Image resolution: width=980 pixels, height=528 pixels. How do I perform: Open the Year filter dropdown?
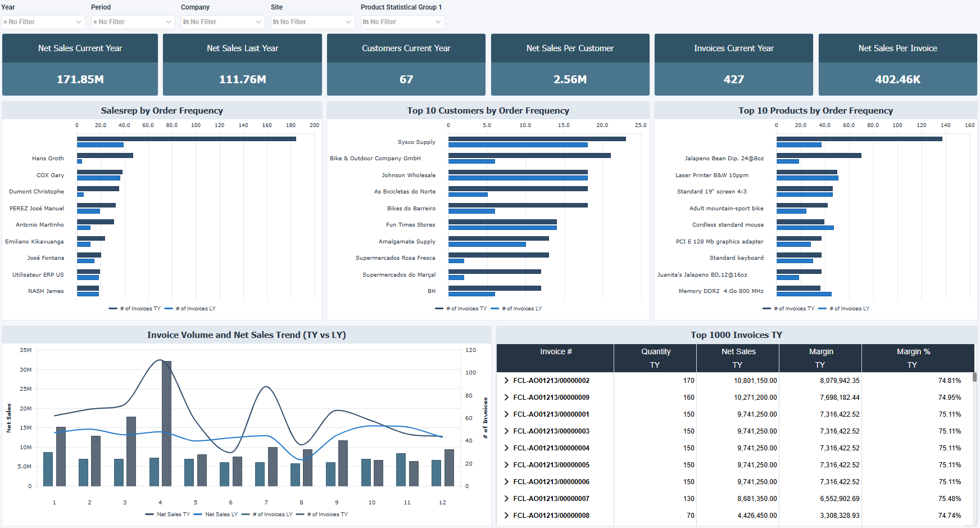pos(43,22)
